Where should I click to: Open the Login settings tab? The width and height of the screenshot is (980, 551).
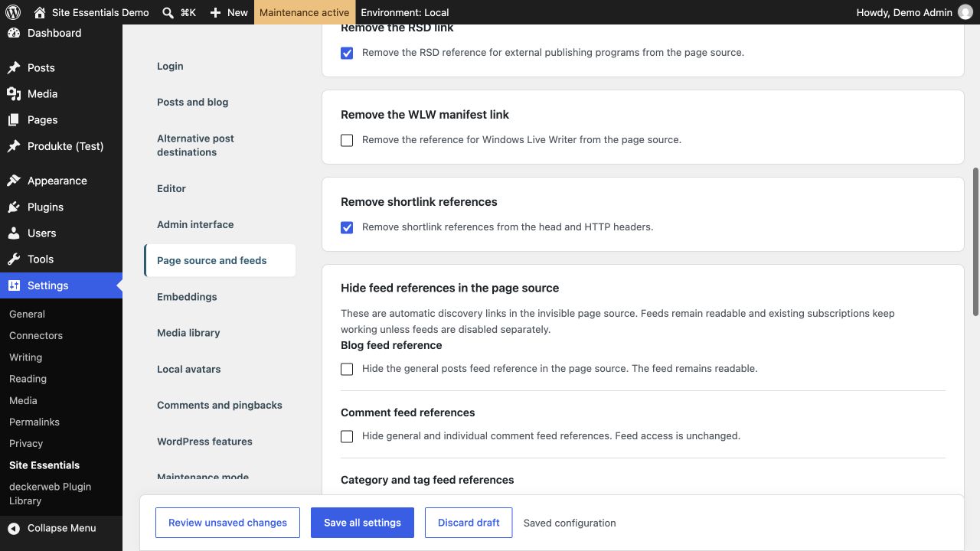coord(220,66)
